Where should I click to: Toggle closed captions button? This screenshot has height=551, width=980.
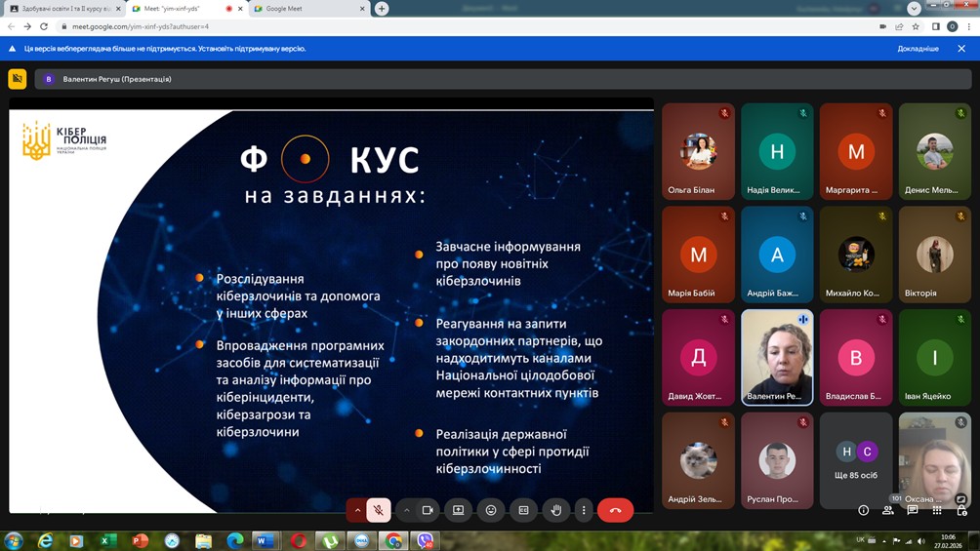click(523, 510)
